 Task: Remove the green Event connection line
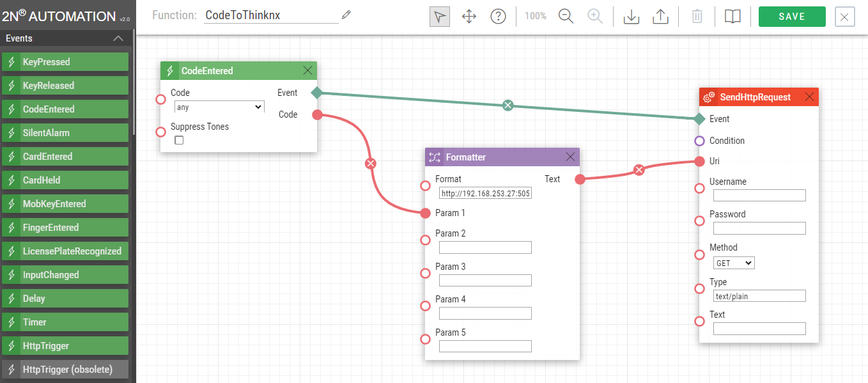coord(508,106)
